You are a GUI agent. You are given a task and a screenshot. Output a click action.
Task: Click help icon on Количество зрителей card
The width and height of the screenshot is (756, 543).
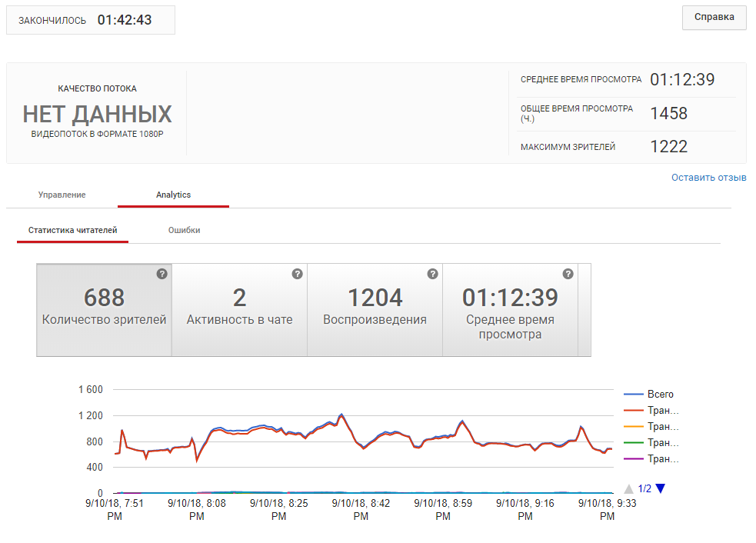click(162, 274)
